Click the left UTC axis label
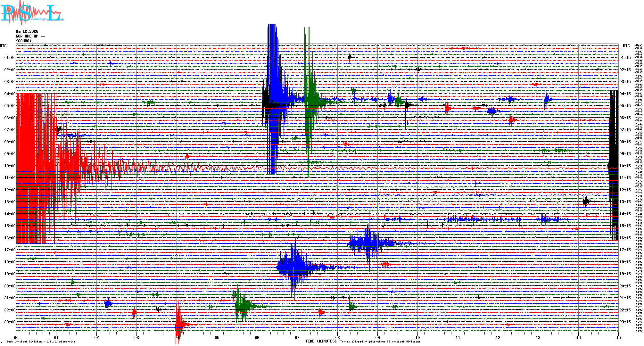Viewport: 644px width, 346px height. (3, 46)
